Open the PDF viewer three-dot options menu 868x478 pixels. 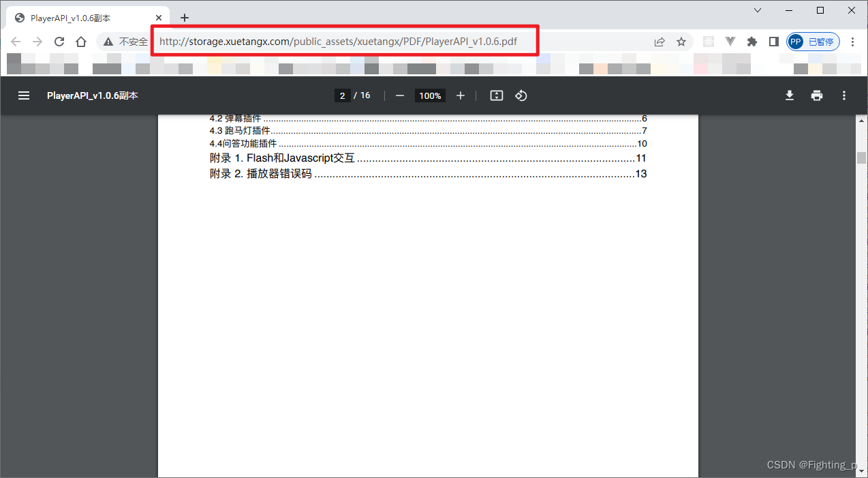843,95
